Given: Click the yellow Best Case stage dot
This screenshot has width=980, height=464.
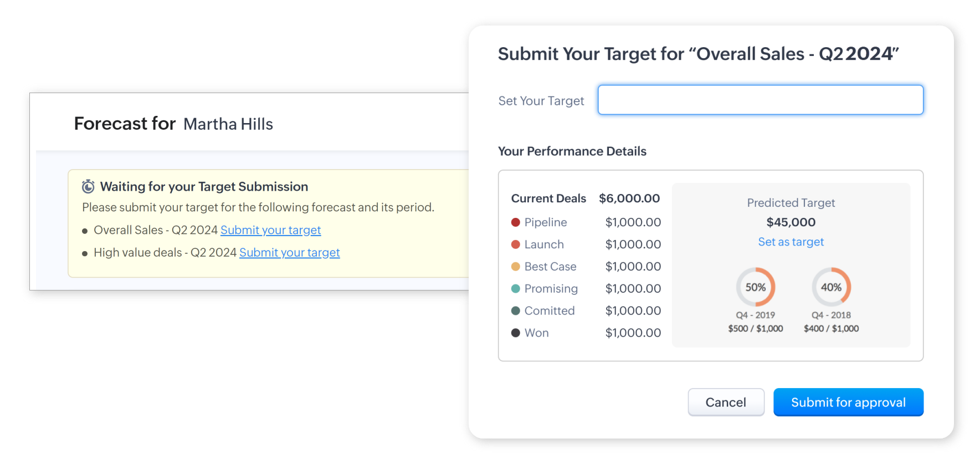Looking at the screenshot, I should tap(515, 267).
